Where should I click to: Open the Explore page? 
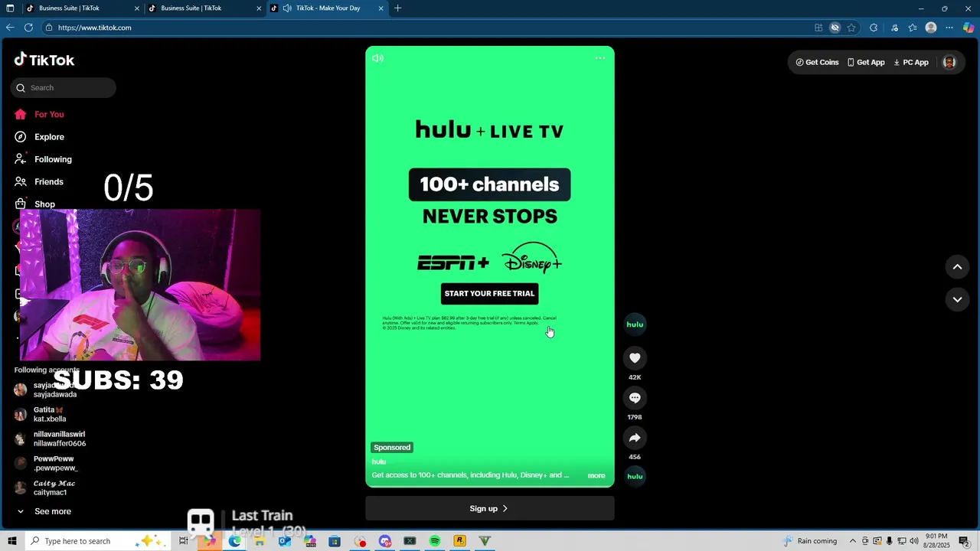point(39,137)
